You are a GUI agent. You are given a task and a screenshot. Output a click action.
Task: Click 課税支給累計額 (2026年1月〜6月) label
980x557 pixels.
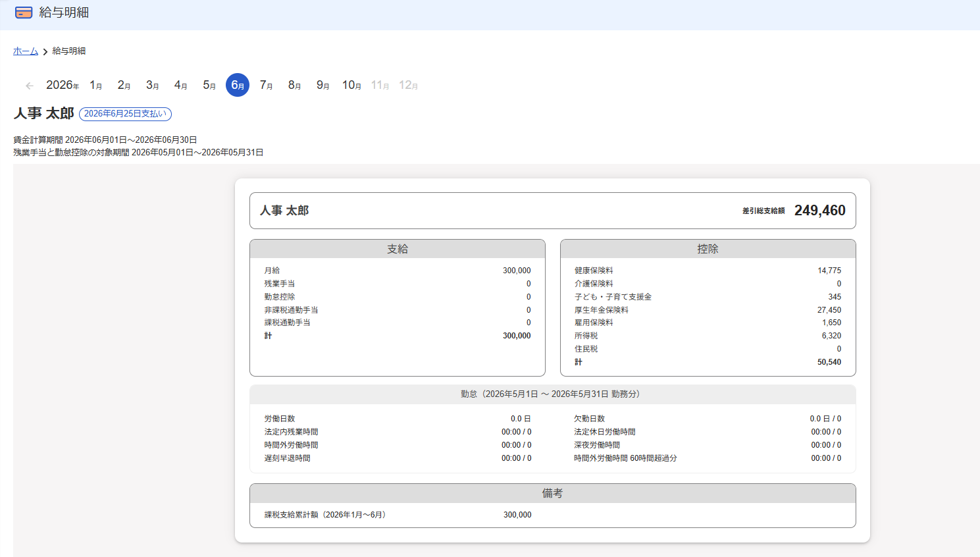click(x=327, y=515)
